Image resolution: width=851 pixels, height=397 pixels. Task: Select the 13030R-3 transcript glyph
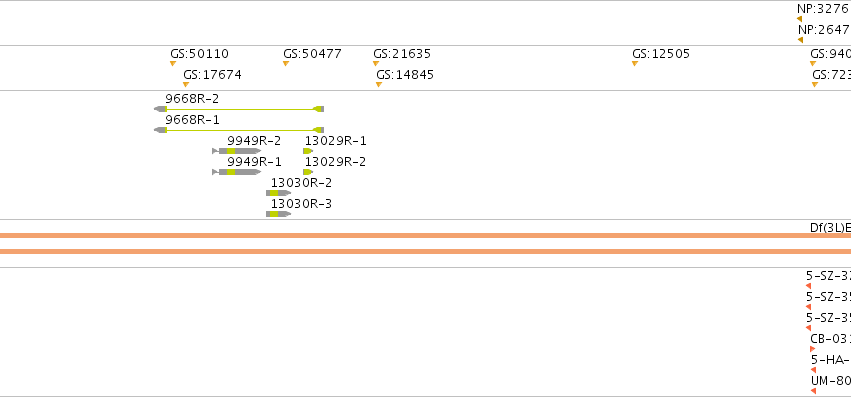(x=278, y=214)
